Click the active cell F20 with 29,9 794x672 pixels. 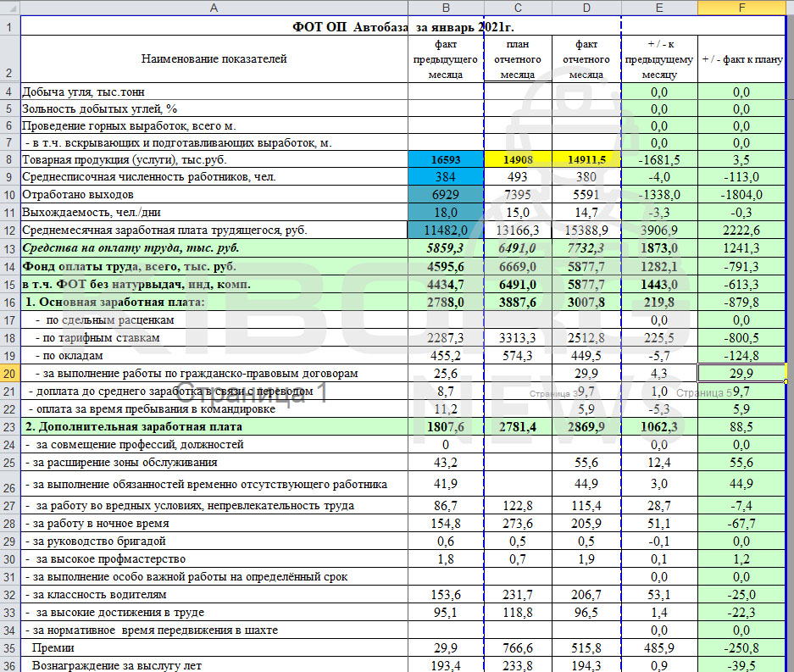[x=741, y=374]
